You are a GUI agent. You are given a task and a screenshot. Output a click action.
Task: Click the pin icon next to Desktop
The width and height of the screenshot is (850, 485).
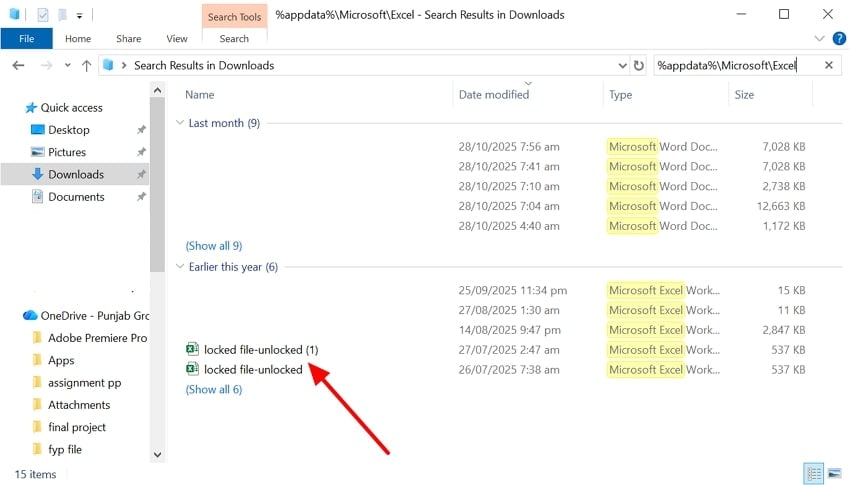coord(141,130)
